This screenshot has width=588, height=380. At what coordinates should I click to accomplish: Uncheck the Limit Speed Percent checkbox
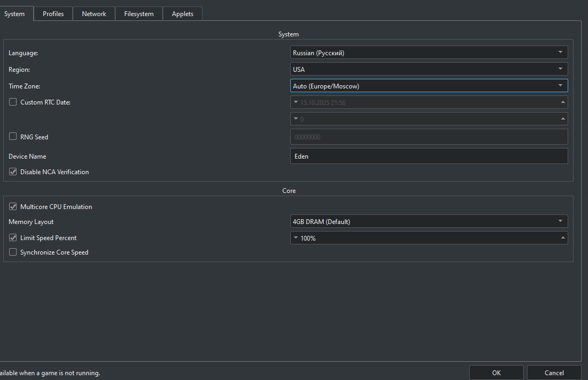(13, 237)
